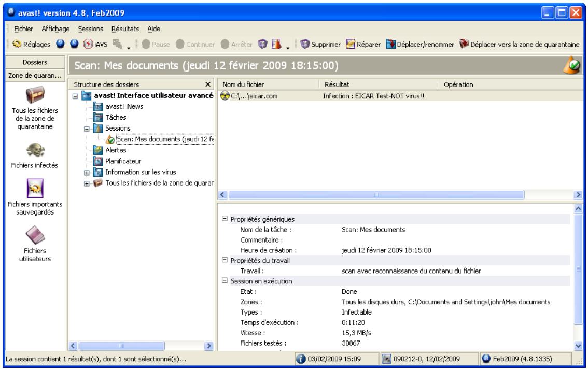Click the Infection : EICAR Test-NOT virus!! result
Image resolution: width=588 pixels, height=369 pixels.
click(x=373, y=96)
